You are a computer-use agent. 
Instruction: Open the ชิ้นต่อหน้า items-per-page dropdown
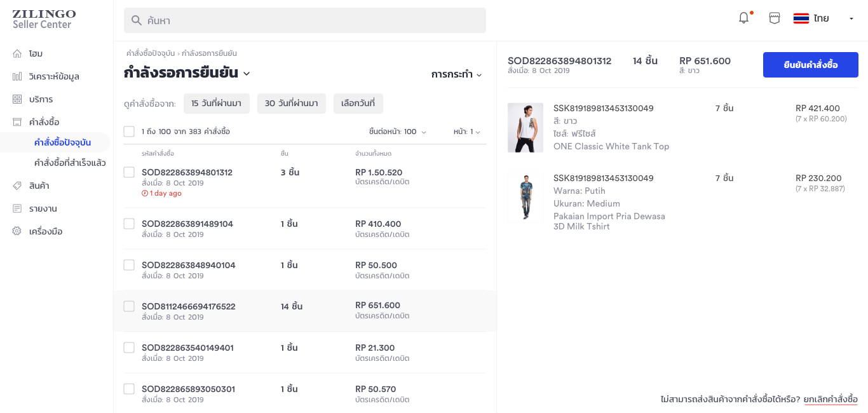[x=398, y=132]
